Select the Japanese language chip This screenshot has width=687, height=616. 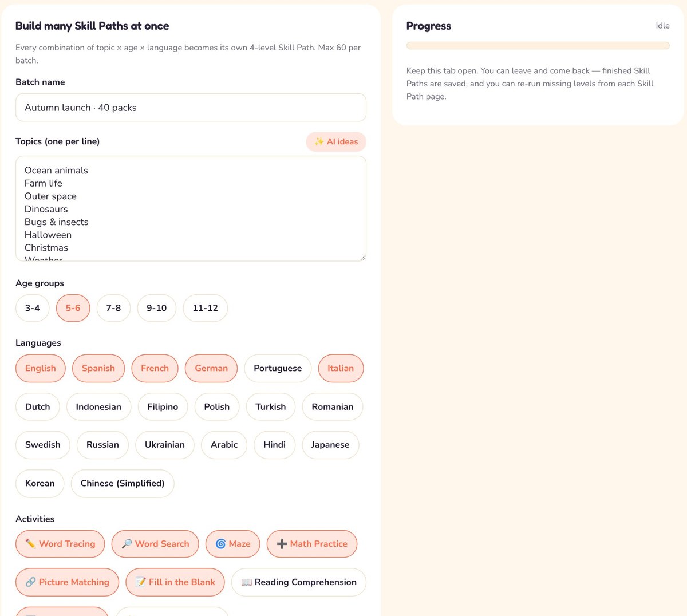click(330, 445)
